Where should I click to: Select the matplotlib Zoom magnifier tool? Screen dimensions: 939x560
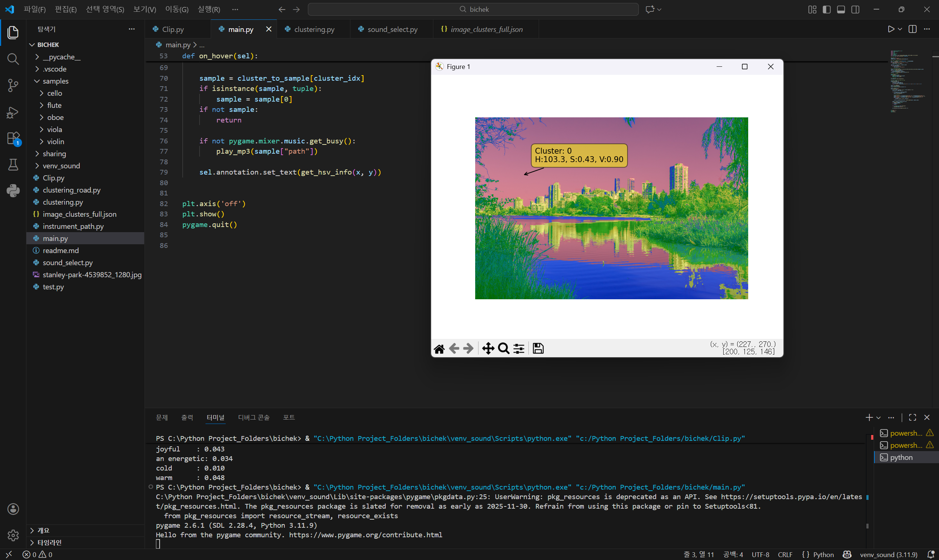(x=504, y=348)
